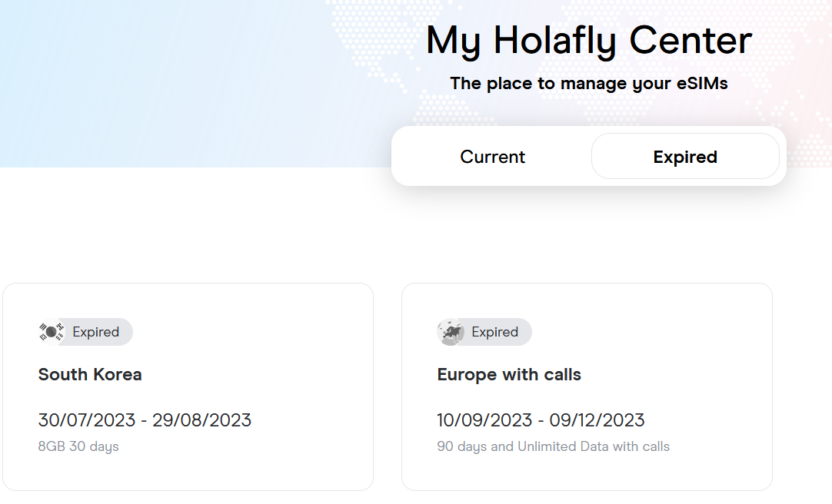Screen dimensions: 832x504
Task: Click the 8GB 30 days plan description
Action: 78,446
